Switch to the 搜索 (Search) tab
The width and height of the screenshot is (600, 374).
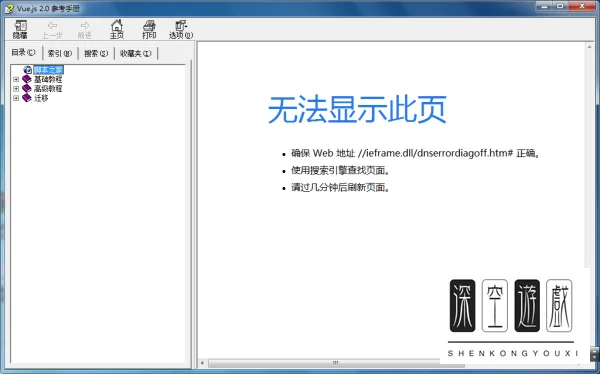point(96,53)
